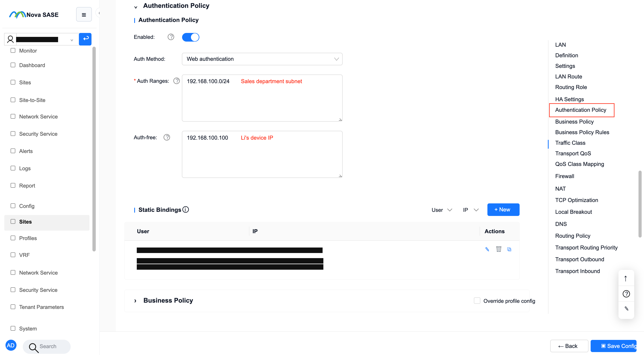The width and height of the screenshot is (644, 355).
Task: Jump to Transport Inbound section
Action: [x=577, y=271]
